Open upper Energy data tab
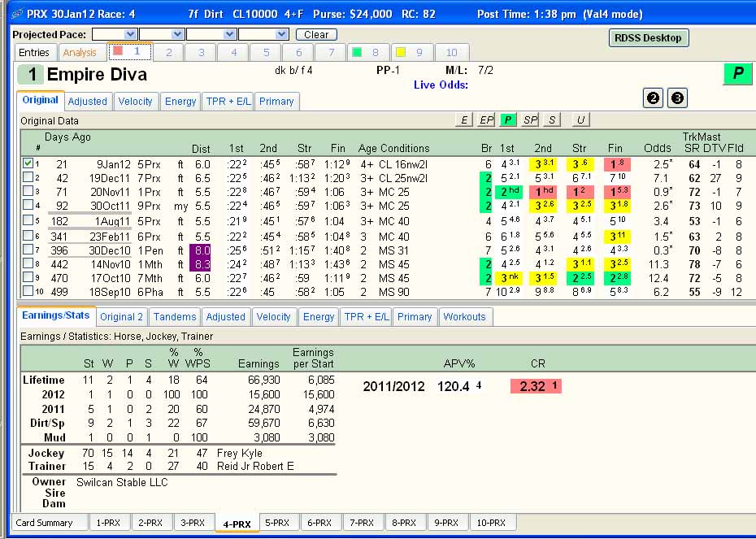The image size is (756, 539). pos(180,102)
